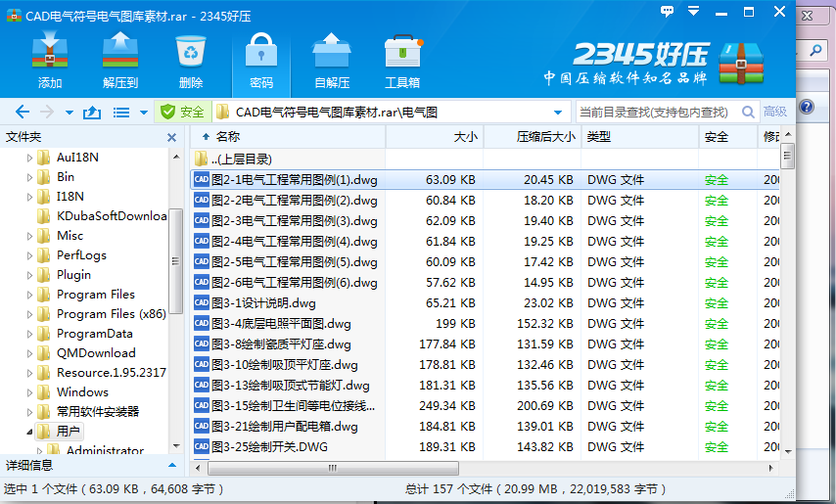Sort by 大小 column header
The image size is (836, 504).
pyautogui.click(x=435, y=137)
